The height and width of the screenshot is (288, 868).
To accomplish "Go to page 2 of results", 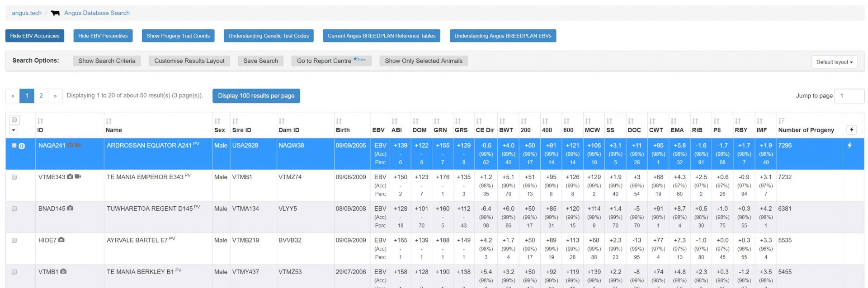I will pyautogui.click(x=41, y=96).
